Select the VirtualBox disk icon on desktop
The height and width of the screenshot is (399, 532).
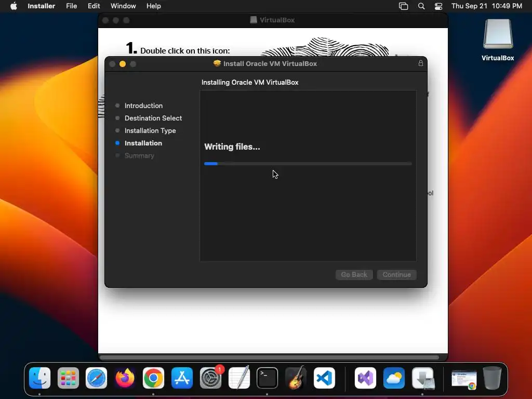coord(498,34)
